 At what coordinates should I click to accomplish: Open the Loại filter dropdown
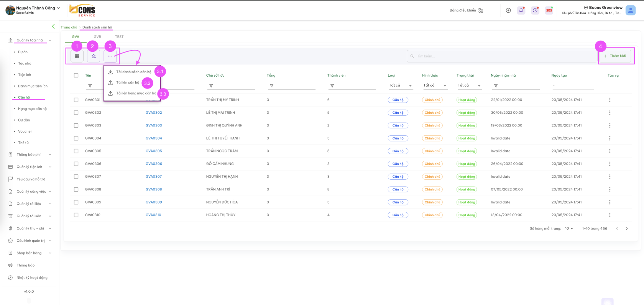(x=400, y=85)
